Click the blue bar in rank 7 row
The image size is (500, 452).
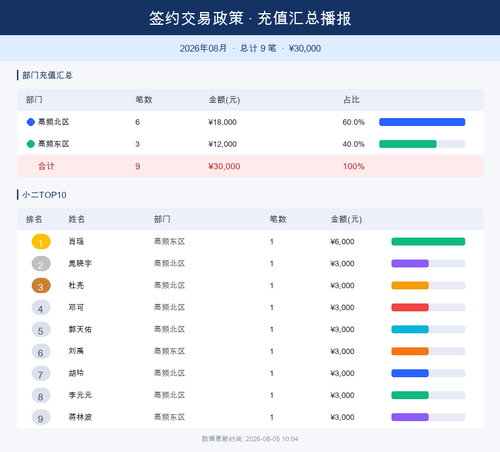(x=410, y=373)
